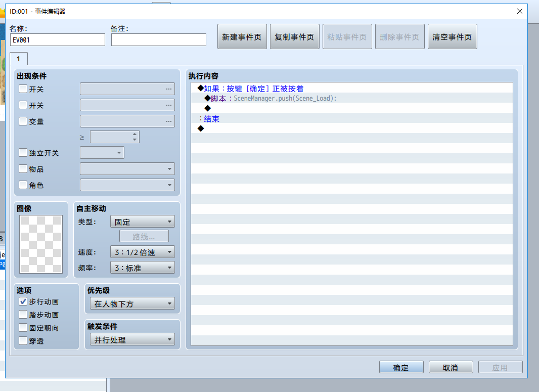Select event page tab 1

tap(19, 59)
